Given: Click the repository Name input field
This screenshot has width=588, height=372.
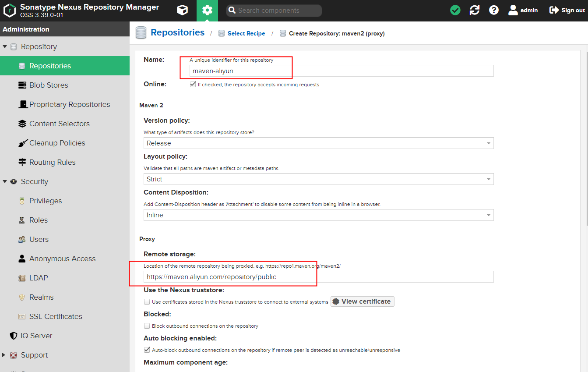Looking at the screenshot, I should click(342, 71).
